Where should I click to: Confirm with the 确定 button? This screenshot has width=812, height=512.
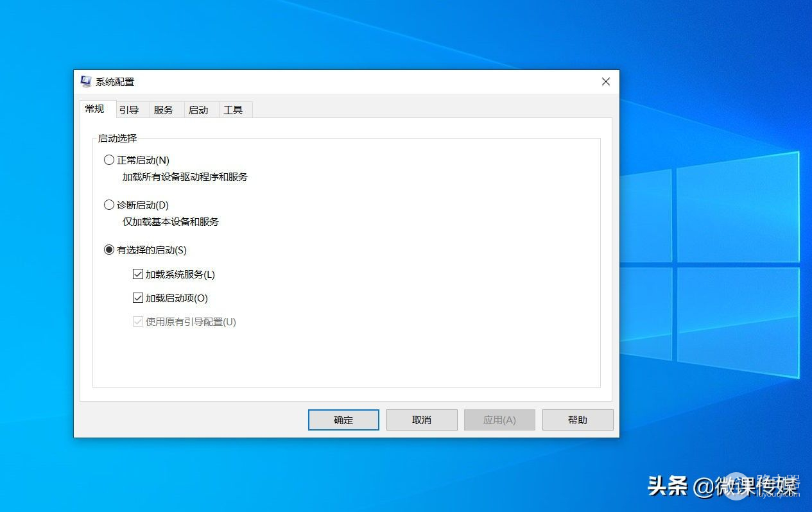tap(343, 420)
